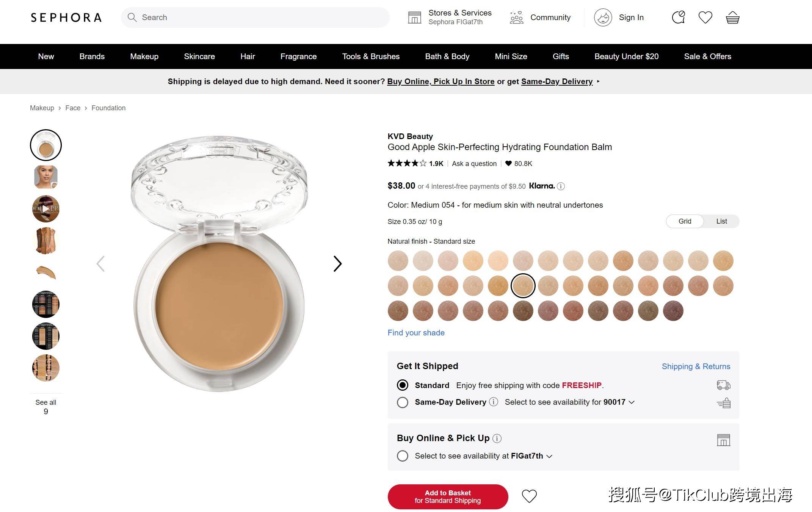Select the last shade swatch in third row
812x512 pixels.
673,311
